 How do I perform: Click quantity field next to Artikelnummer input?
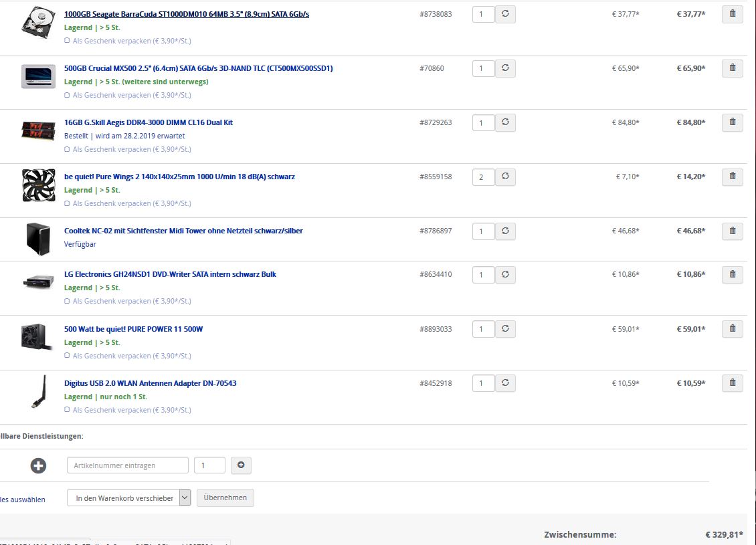pyautogui.click(x=209, y=465)
